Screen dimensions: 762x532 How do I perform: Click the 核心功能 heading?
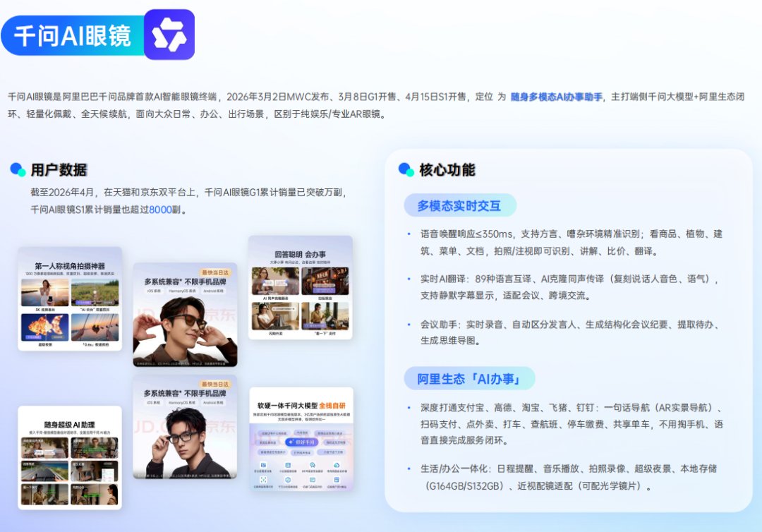click(447, 169)
